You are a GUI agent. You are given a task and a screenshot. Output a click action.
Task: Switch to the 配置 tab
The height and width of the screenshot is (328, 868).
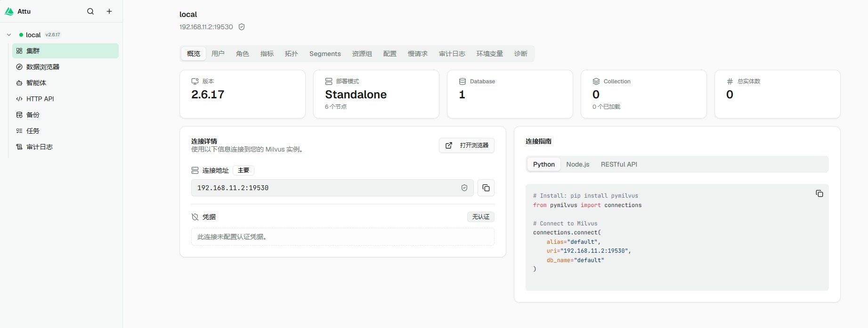[390, 54]
